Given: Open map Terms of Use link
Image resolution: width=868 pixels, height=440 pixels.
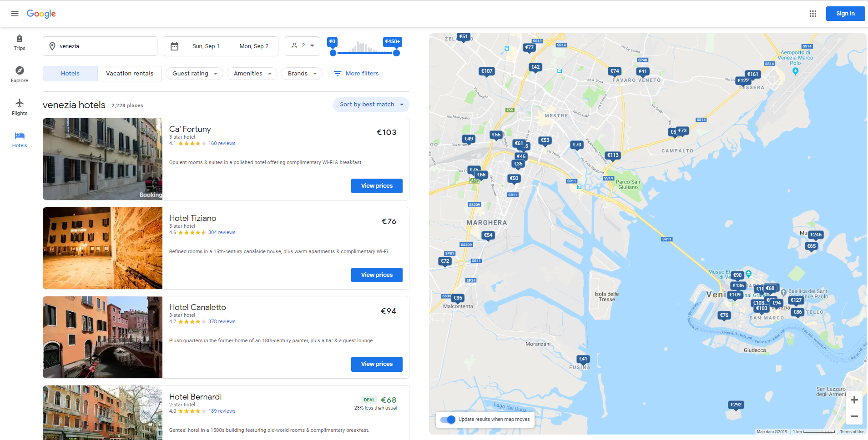Looking at the screenshot, I should 852,432.
